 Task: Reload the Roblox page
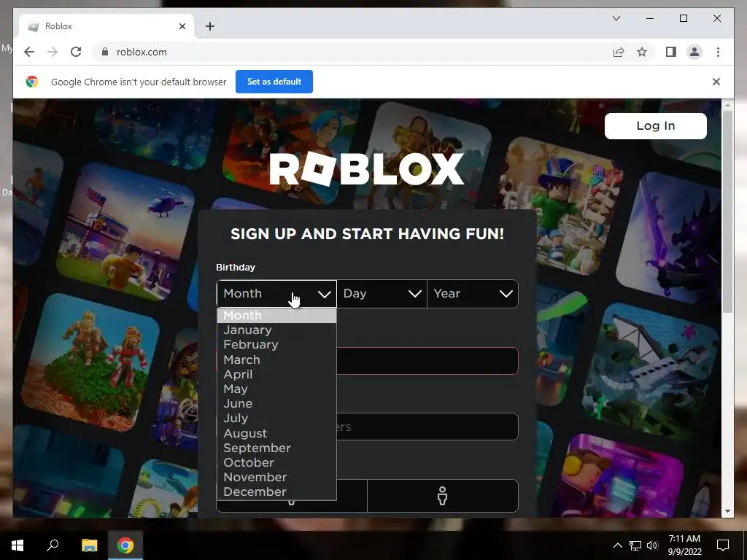76,52
